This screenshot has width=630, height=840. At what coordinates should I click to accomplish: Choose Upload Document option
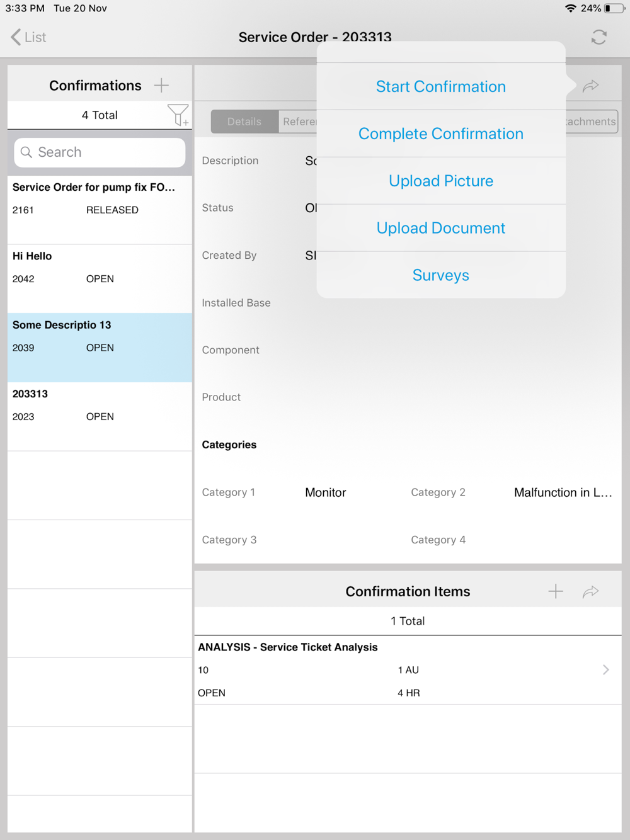[x=441, y=228]
